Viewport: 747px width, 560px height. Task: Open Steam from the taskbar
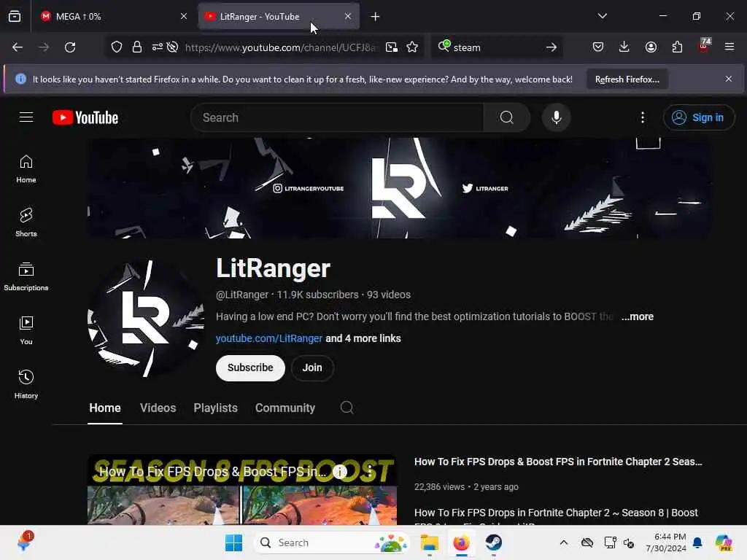[x=494, y=542]
